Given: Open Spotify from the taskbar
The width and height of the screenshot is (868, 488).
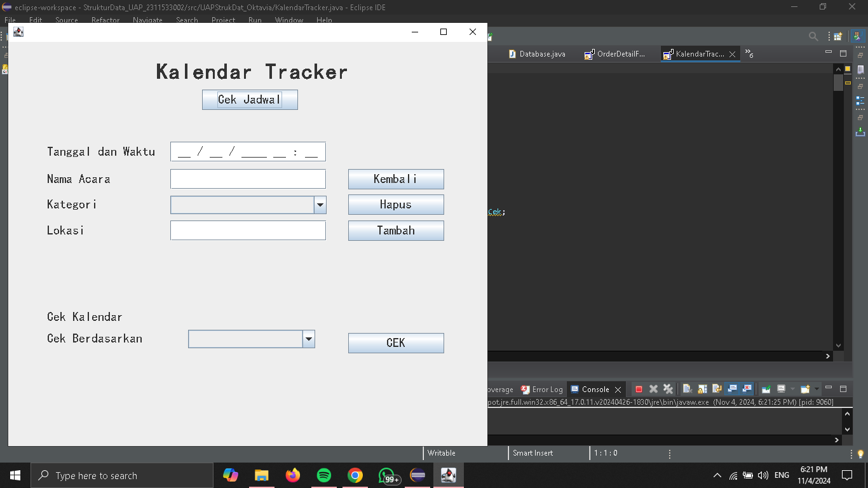Looking at the screenshot, I should (323, 475).
